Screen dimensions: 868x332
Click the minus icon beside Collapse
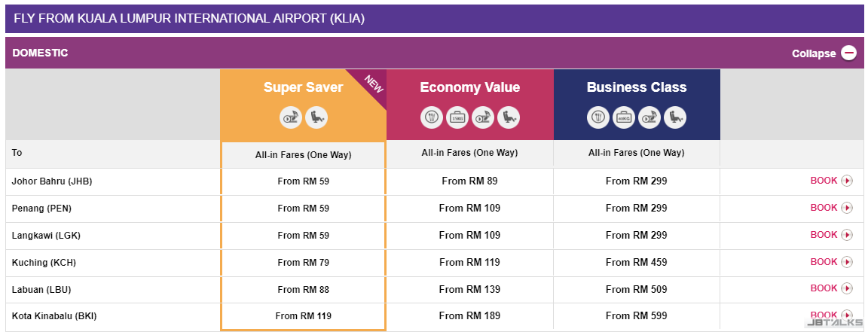point(849,53)
